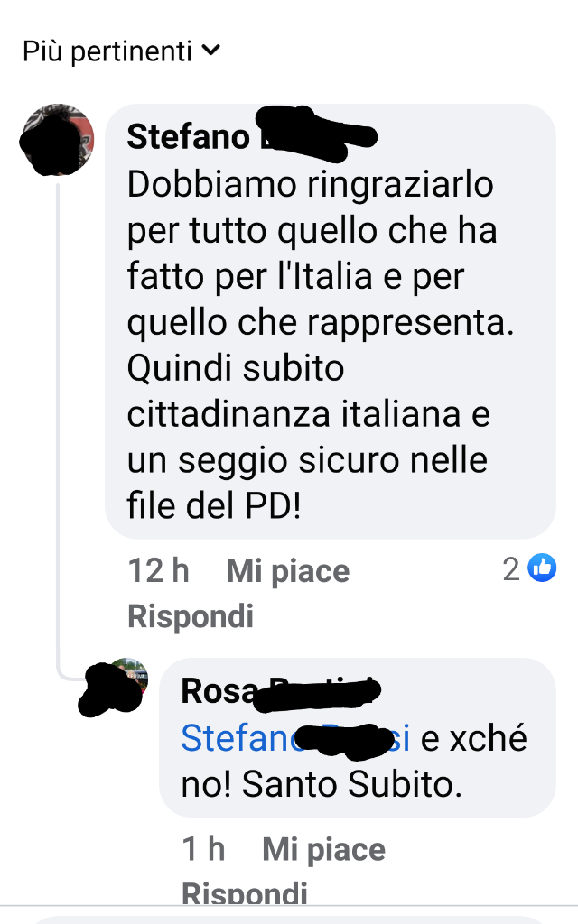Click the commenter name Rosa

(220, 690)
